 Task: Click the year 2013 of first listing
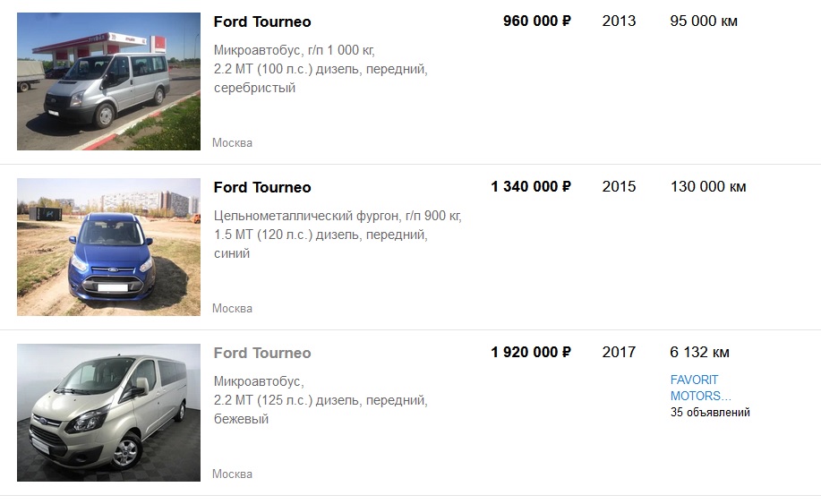(x=619, y=21)
